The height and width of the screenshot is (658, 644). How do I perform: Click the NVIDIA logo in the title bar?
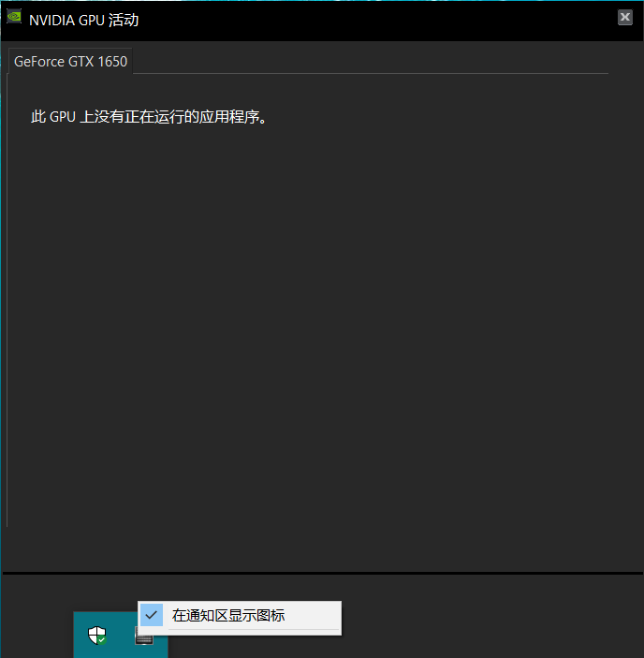click(x=15, y=19)
